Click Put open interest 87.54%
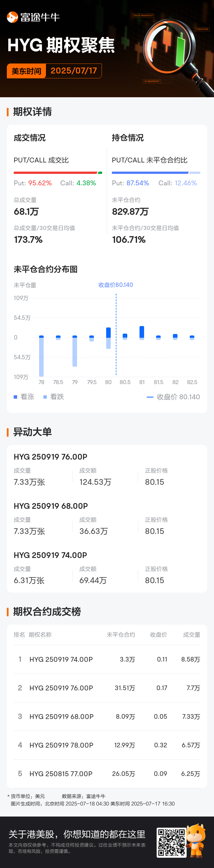Viewport: 214px width, 868px height. (138, 183)
